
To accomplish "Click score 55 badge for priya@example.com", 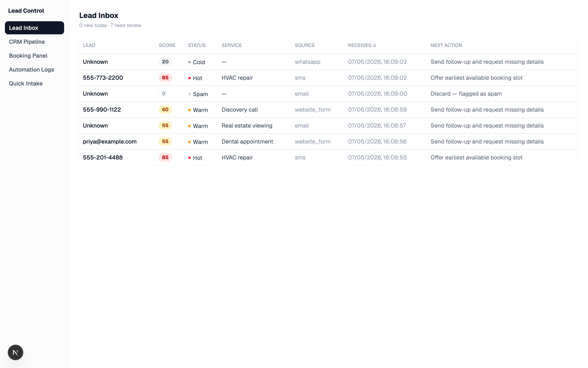I will [x=165, y=141].
